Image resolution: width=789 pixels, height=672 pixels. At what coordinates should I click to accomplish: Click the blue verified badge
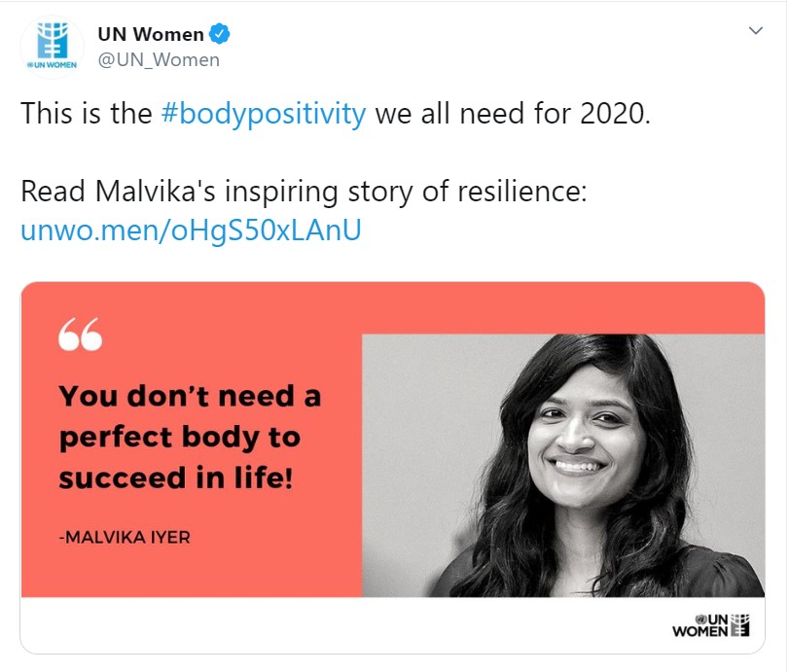pyautogui.click(x=221, y=34)
